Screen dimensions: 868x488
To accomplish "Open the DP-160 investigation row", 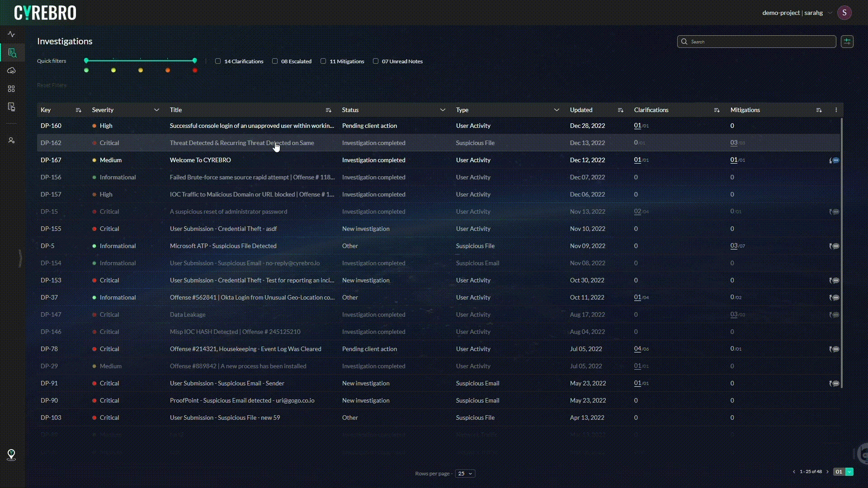I will (x=252, y=126).
